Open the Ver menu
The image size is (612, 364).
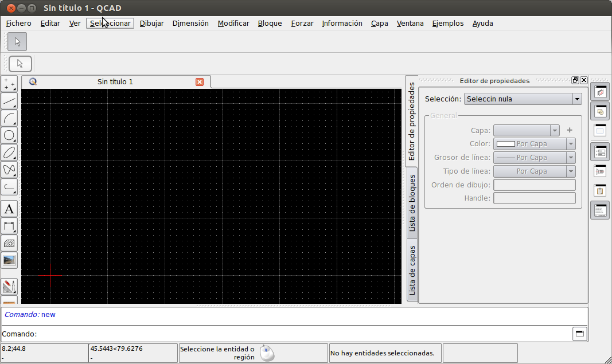75,24
